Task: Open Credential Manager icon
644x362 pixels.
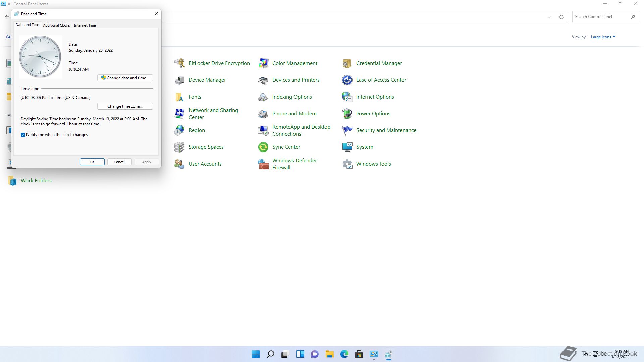Action: coord(347,63)
